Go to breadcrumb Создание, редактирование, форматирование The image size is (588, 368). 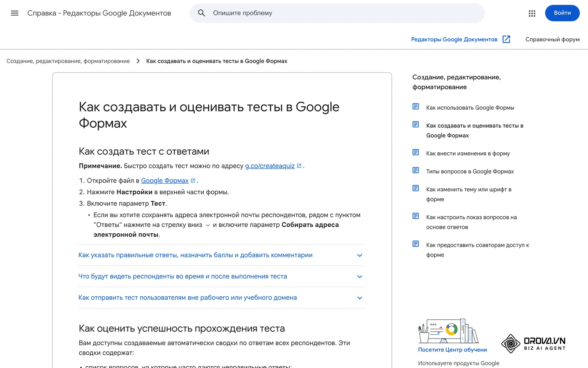(x=68, y=61)
